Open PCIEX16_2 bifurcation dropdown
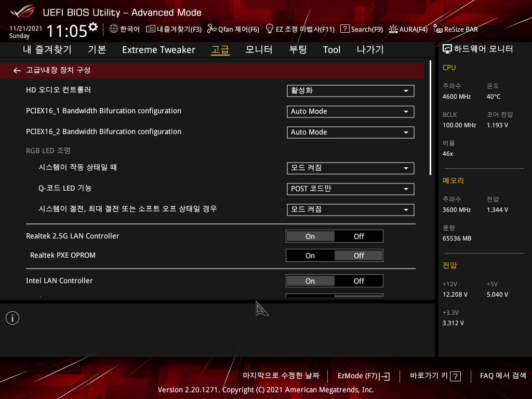The image size is (532, 399). tap(351, 132)
